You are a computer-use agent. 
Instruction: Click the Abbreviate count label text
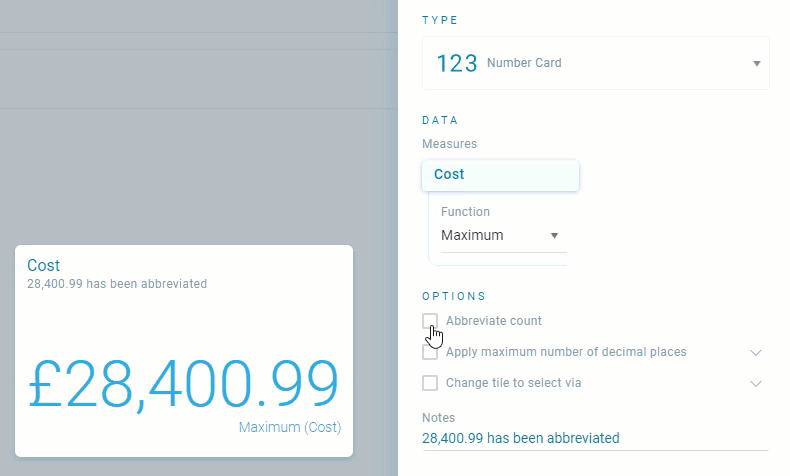coord(494,321)
